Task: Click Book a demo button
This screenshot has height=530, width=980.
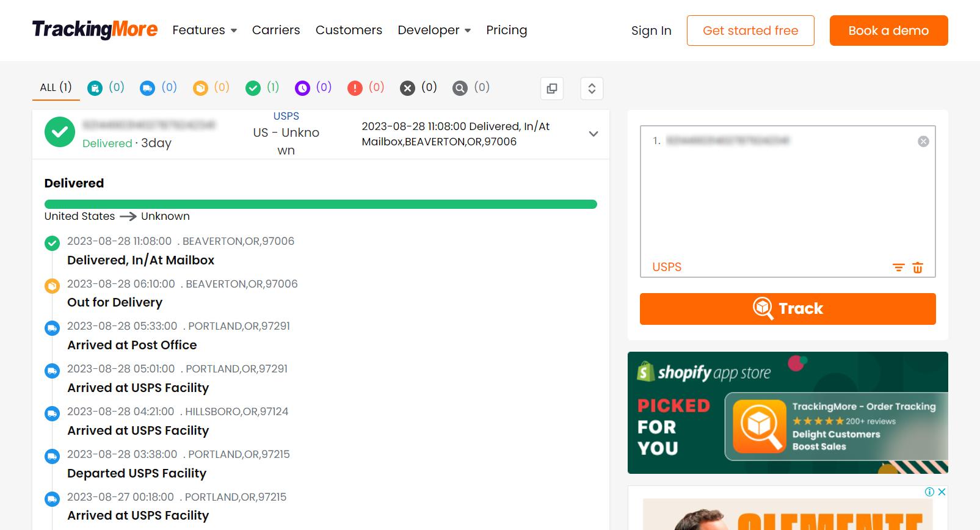Action: [888, 31]
